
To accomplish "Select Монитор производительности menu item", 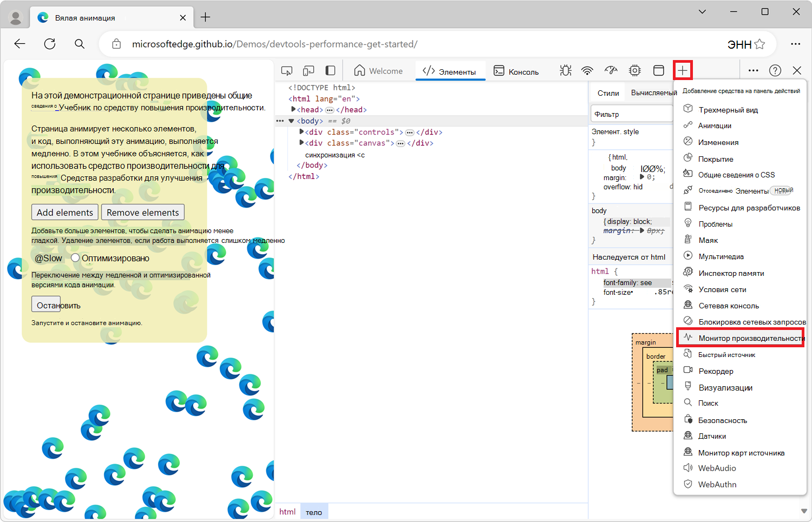I will (741, 338).
